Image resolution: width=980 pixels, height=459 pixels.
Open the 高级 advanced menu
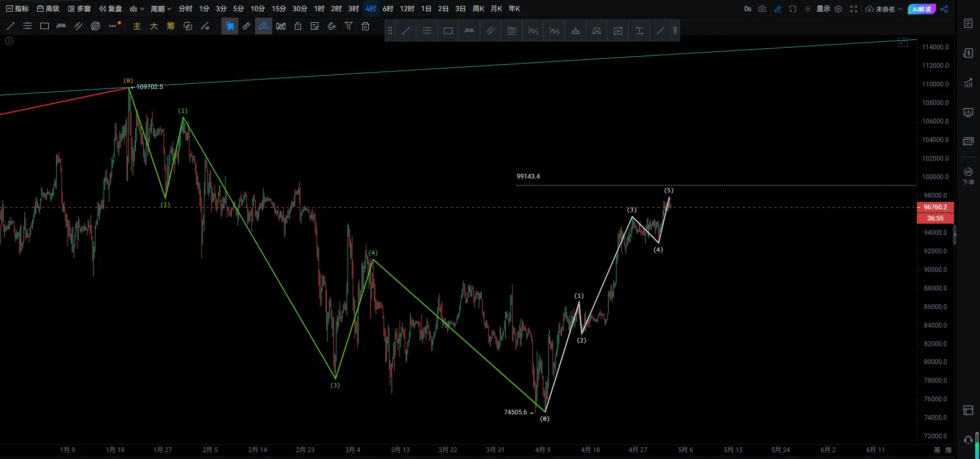(x=48, y=8)
